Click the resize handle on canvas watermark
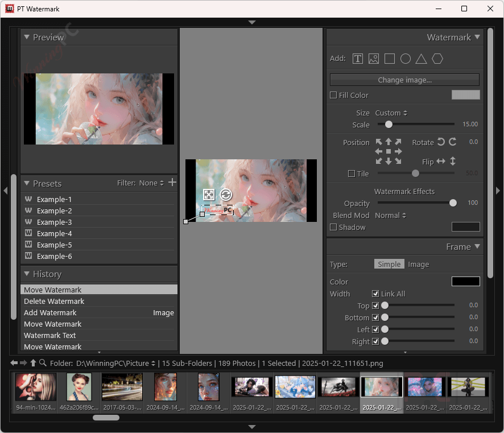The height and width of the screenshot is (433, 504). point(209,195)
